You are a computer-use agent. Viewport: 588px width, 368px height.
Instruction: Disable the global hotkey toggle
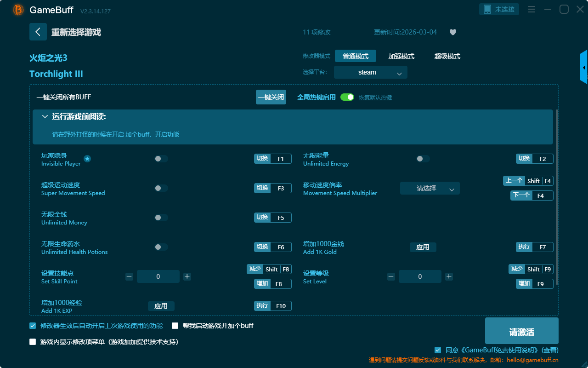pos(347,97)
